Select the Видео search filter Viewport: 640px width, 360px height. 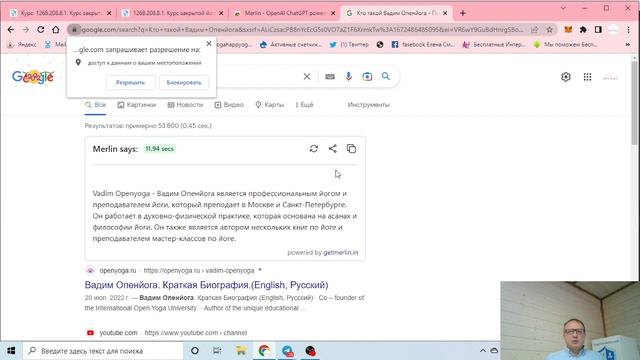coord(229,105)
